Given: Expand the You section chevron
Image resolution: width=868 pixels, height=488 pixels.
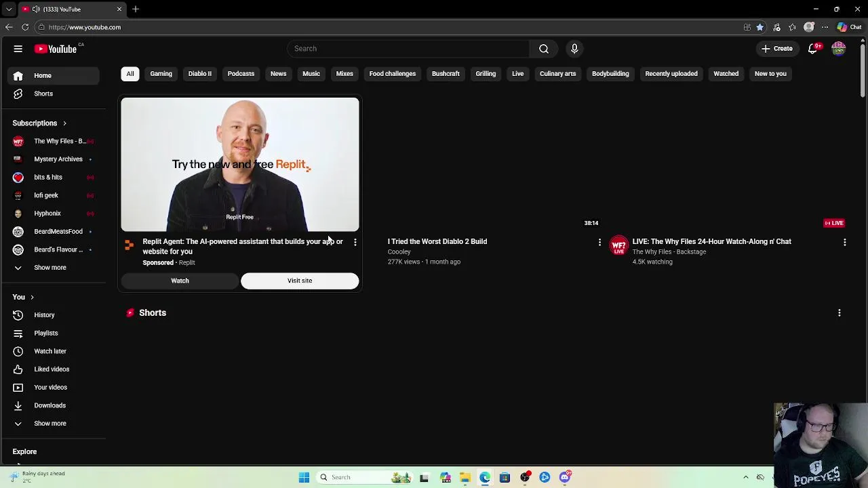Looking at the screenshot, I should click(x=31, y=298).
